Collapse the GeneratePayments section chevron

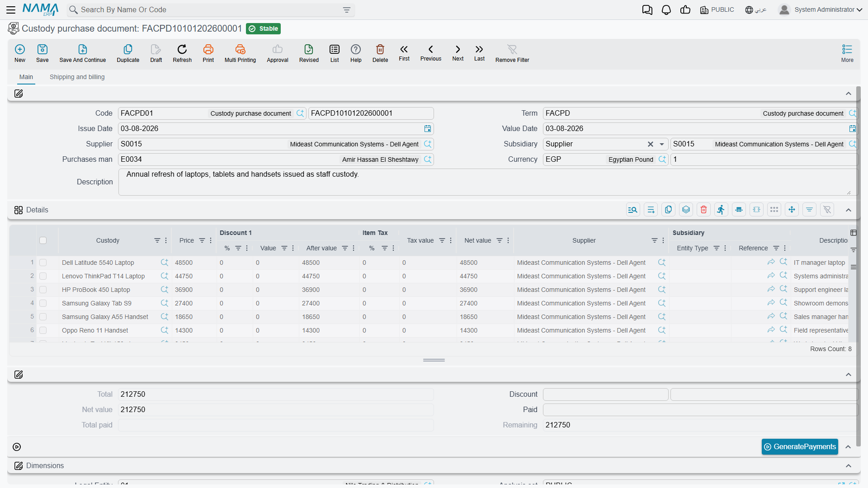[x=849, y=447]
